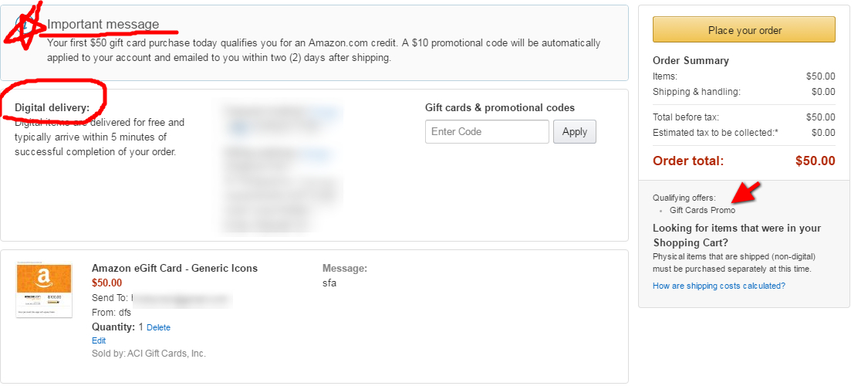The width and height of the screenshot is (868, 386).
Task: Click the Gift cards & promotional codes heading
Action: (x=500, y=108)
